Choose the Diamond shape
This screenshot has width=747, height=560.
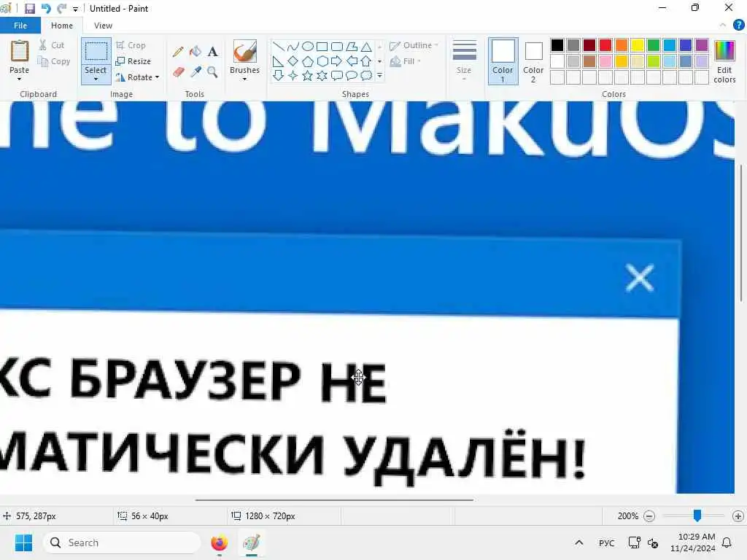(x=293, y=61)
